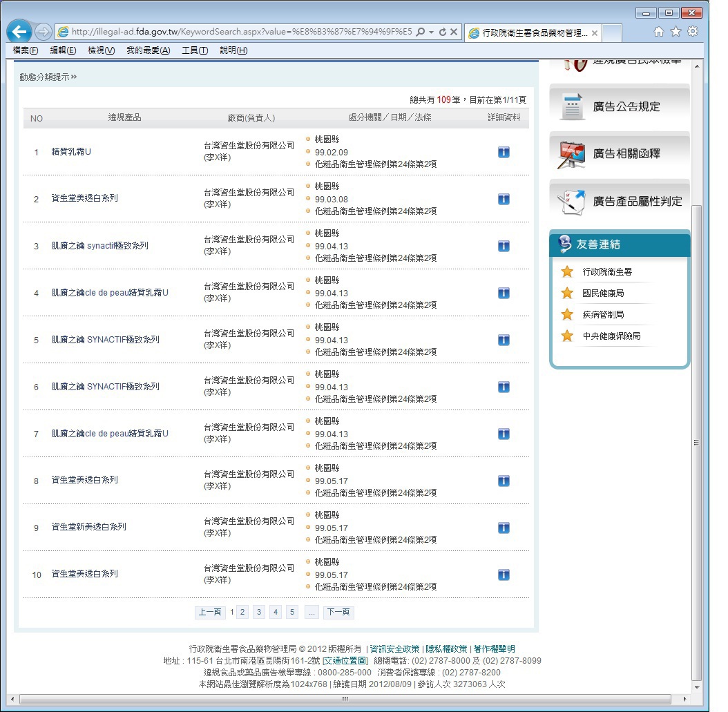728x712 pixels.
Task: Click the 上一頁 previous page button
Action: pyautogui.click(x=210, y=612)
